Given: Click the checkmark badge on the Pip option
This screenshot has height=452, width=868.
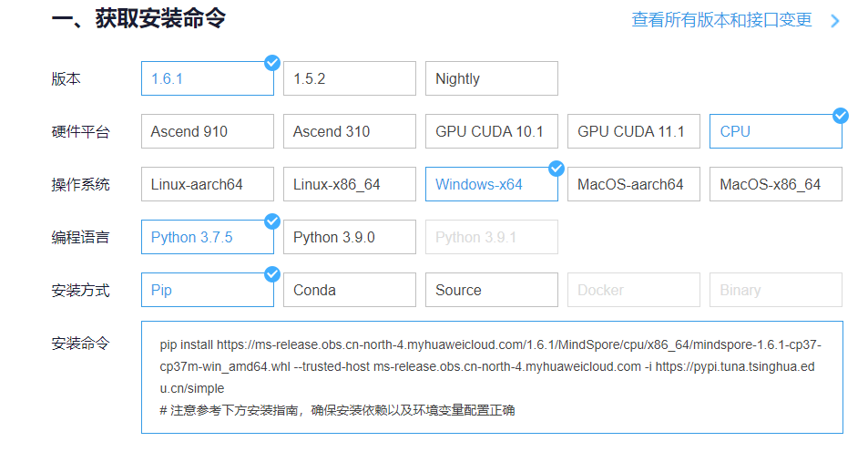Looking at the screenshot, I should click(x=271, y=273).
